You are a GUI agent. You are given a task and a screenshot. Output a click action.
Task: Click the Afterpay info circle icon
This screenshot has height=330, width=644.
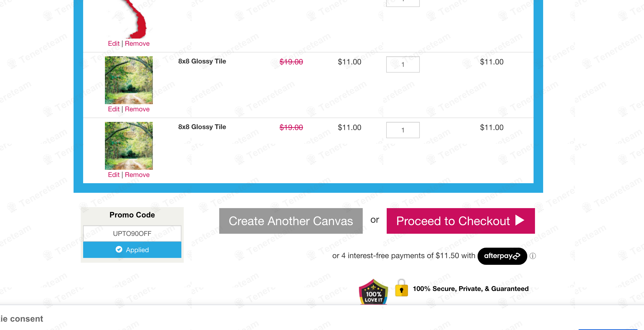click(533, 256)
